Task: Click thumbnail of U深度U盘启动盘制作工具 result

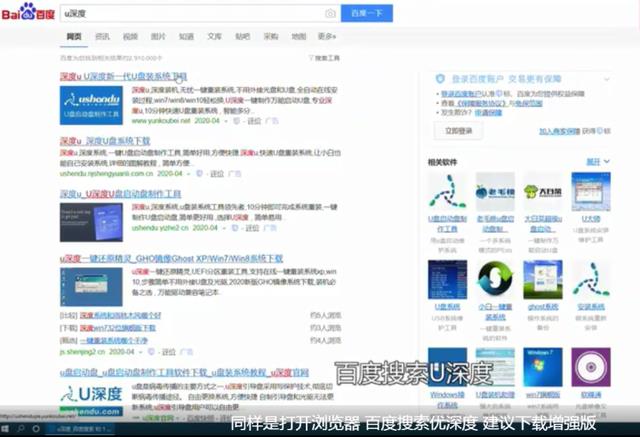Action: click(91, 222)
